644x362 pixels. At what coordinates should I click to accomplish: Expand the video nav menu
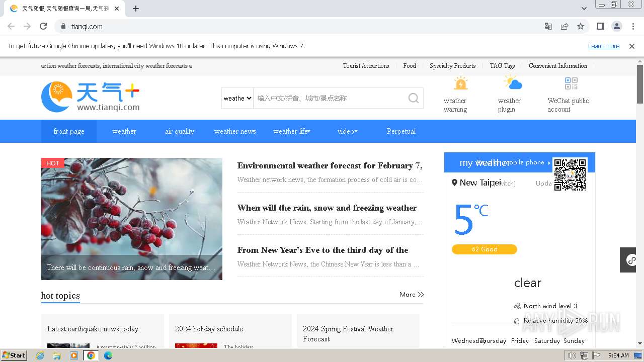pyautogui.click(x=348, y=131)
